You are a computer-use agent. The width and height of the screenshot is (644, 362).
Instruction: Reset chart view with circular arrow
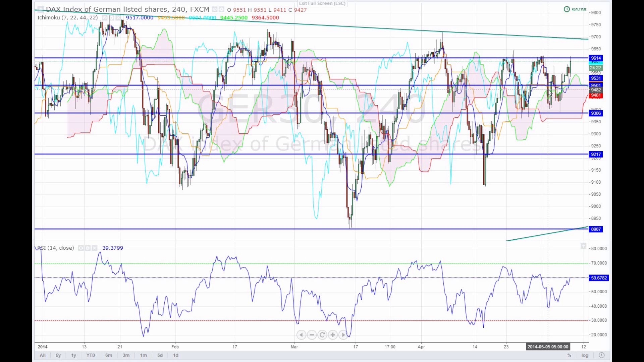(322, 335)
